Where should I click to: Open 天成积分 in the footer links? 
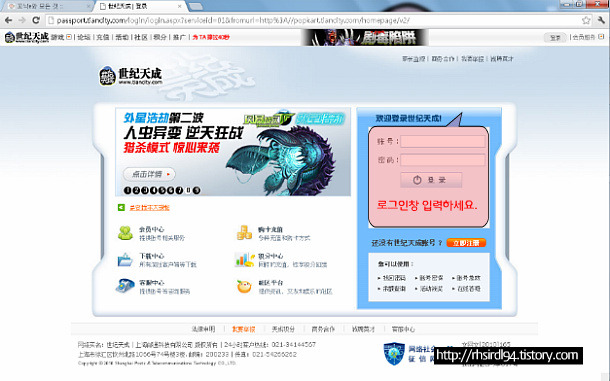tap(283, 329)
